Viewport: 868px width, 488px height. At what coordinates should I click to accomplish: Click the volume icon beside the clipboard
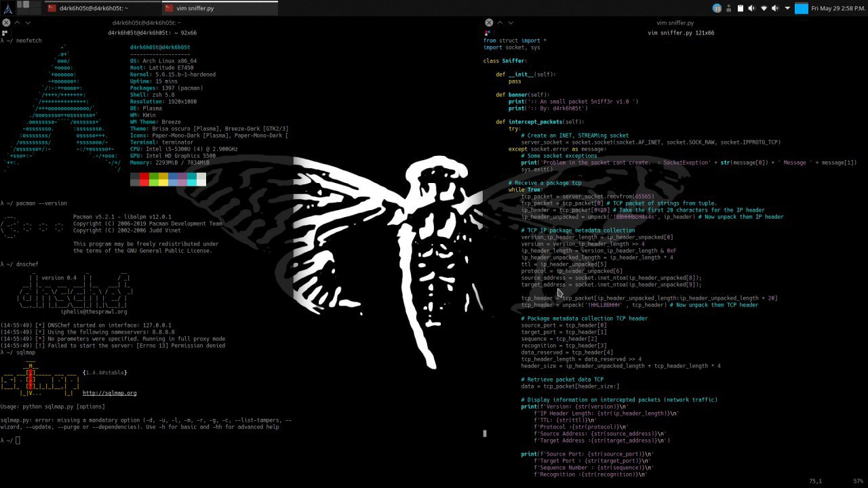[752, 8]
